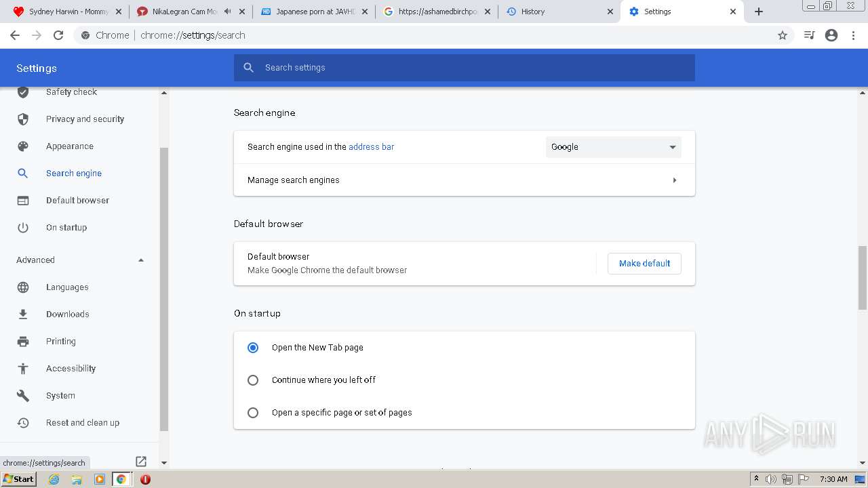Click the network icon in the system tray

(787, 479)
